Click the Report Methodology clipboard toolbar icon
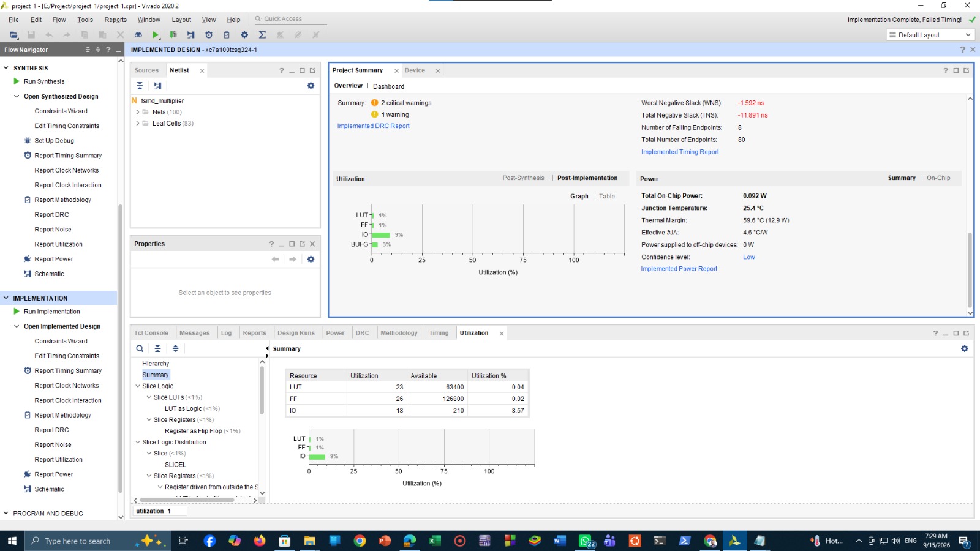The height and width of the screenshot is (551, 980). click(x=227, y=35)
